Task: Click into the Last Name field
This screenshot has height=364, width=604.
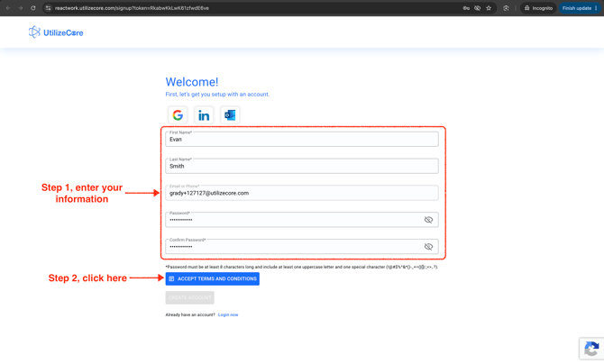Action: point(302,166)
